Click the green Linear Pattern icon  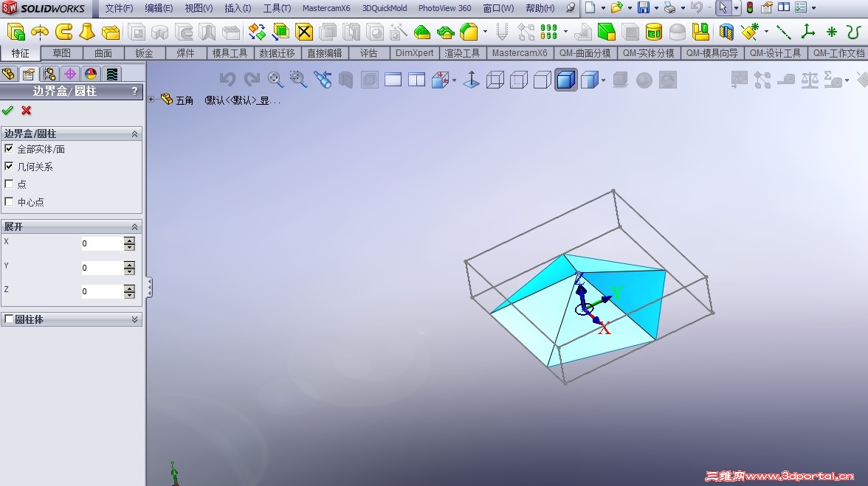(548, 32)
